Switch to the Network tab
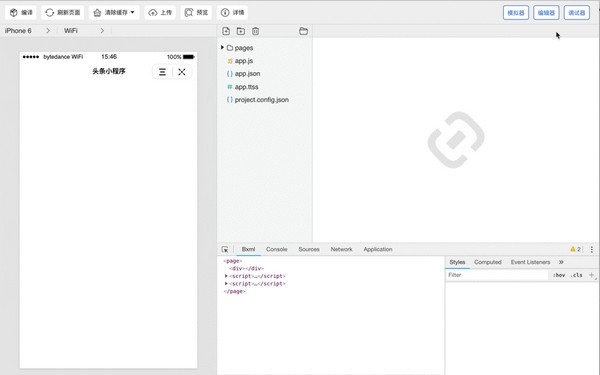This screenshot has width=600, height=375. pyautogui.click(x=341, y=249)
